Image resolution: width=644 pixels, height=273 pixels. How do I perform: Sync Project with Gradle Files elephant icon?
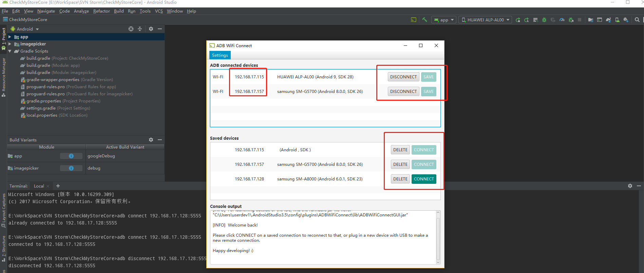[608, 20]
